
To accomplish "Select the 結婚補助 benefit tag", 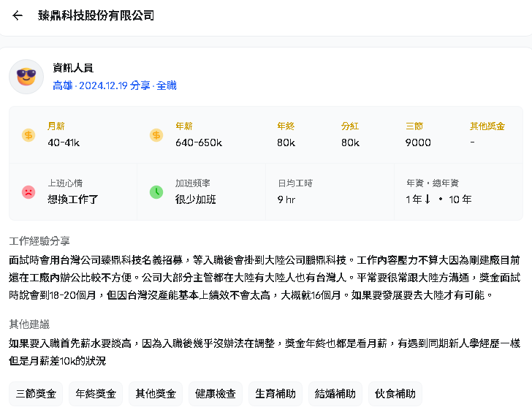I will click(x=335, y=394).
